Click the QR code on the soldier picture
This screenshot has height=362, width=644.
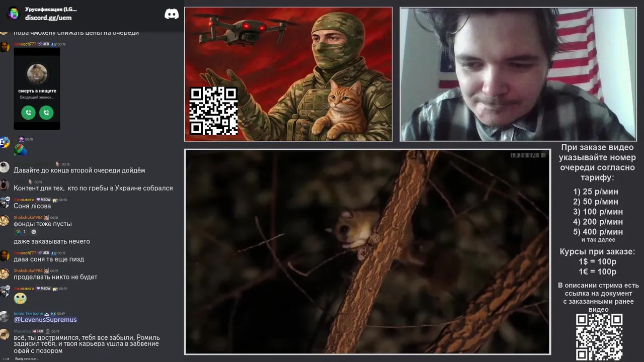[x=213, y=111]
